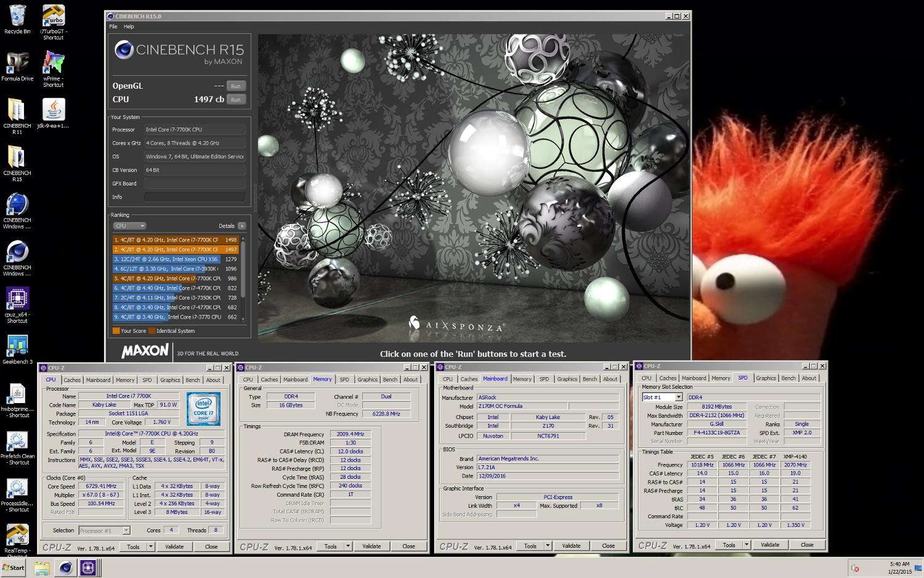The height and width of the screenshot is (578, 924).
Task: Open the CINEBENCH R15 folder icon
Action: click(x=17, y=164)
